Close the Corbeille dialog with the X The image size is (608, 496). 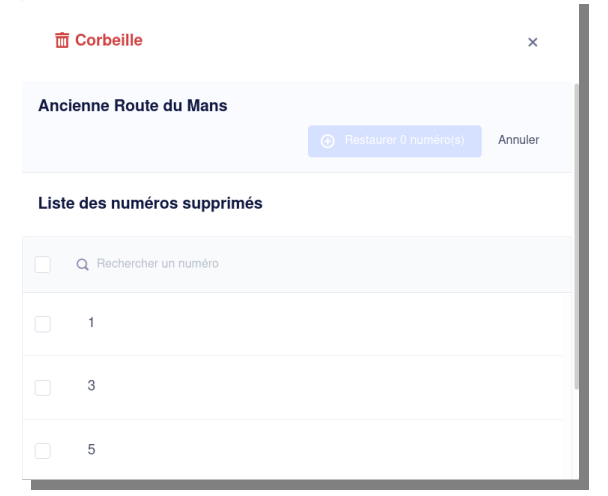532,42
